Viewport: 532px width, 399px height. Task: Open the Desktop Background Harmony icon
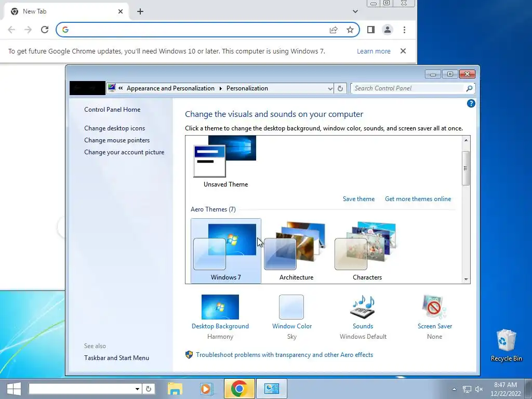click(220, 307)
